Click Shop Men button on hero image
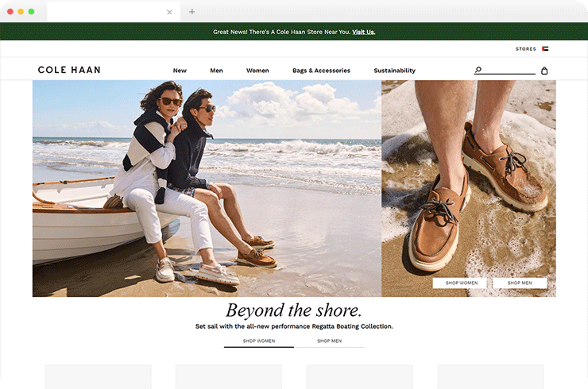The height and width of the screenshot is (389, 588). (x=520, y=283)
